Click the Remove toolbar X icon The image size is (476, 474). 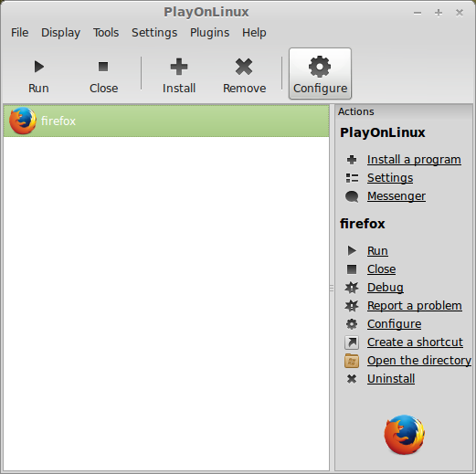244,67
